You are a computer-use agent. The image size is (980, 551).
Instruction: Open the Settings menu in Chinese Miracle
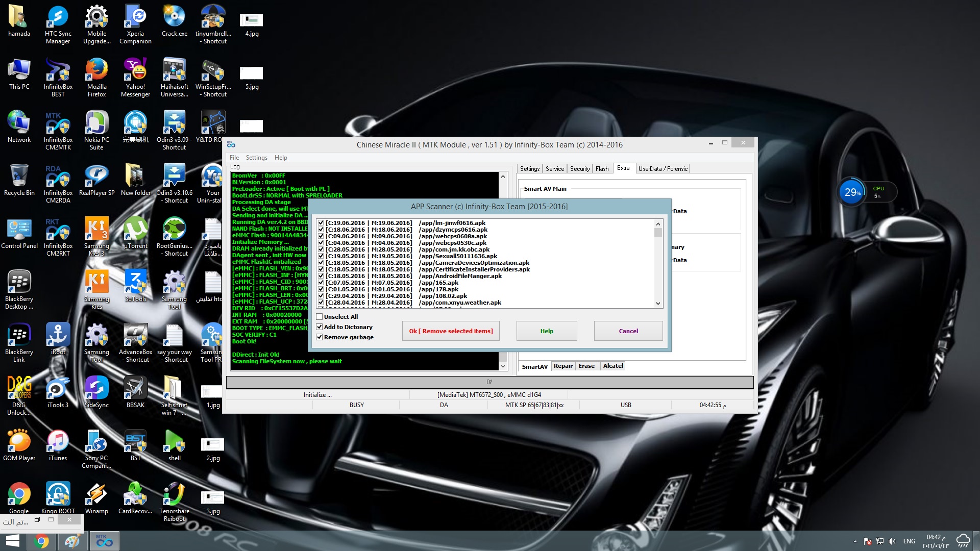point(256,158)
